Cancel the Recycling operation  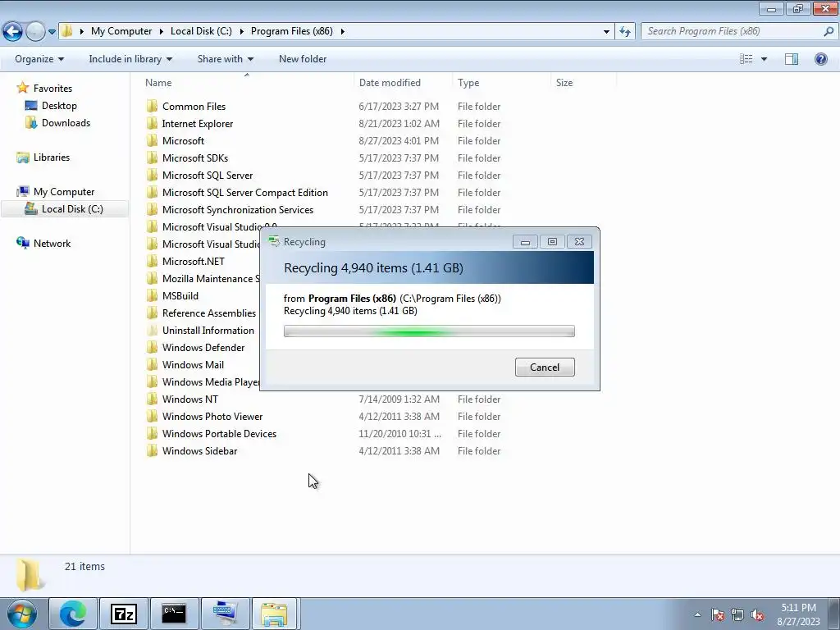545,367
